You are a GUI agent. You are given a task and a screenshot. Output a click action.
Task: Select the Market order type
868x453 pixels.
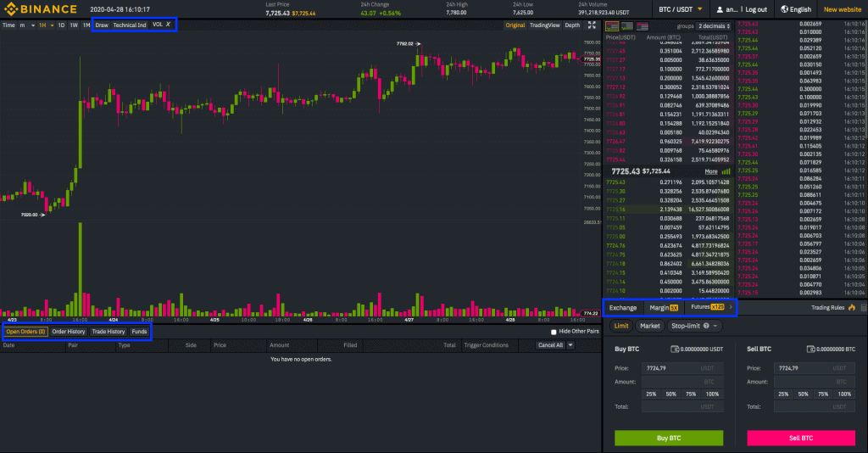click(x=650, y=326)
